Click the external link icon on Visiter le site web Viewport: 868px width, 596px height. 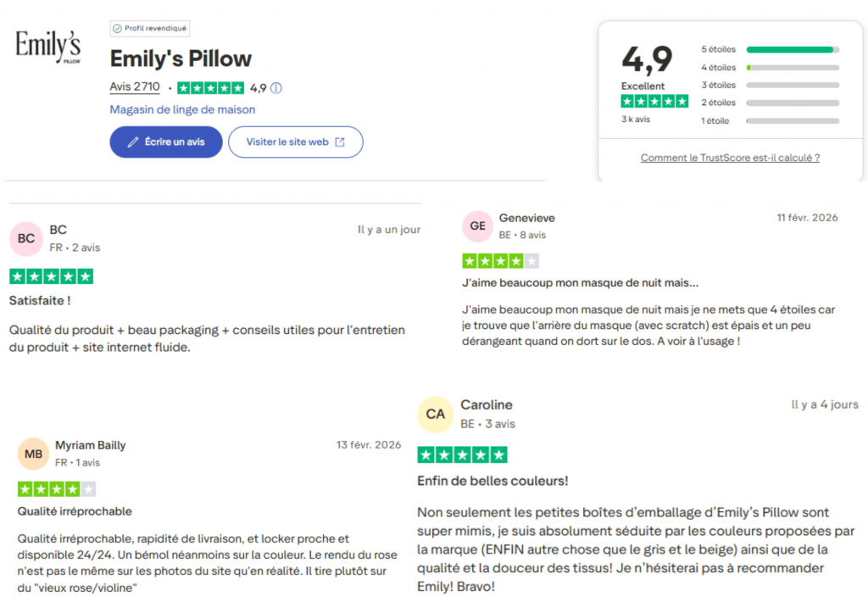pyautogui.click(x=342, y=142)
